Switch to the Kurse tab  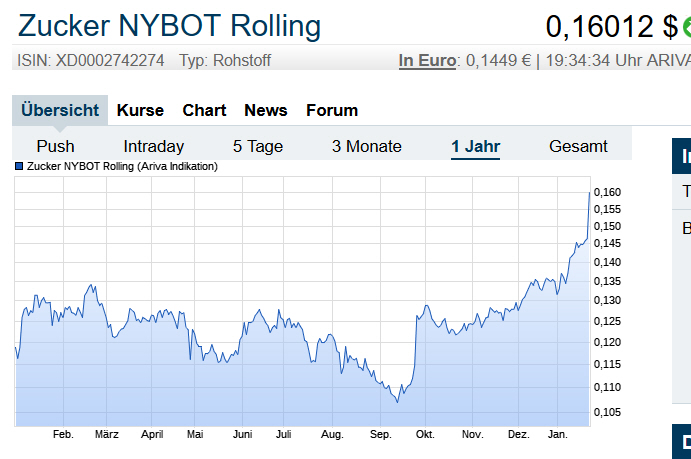tap(140, 110)
